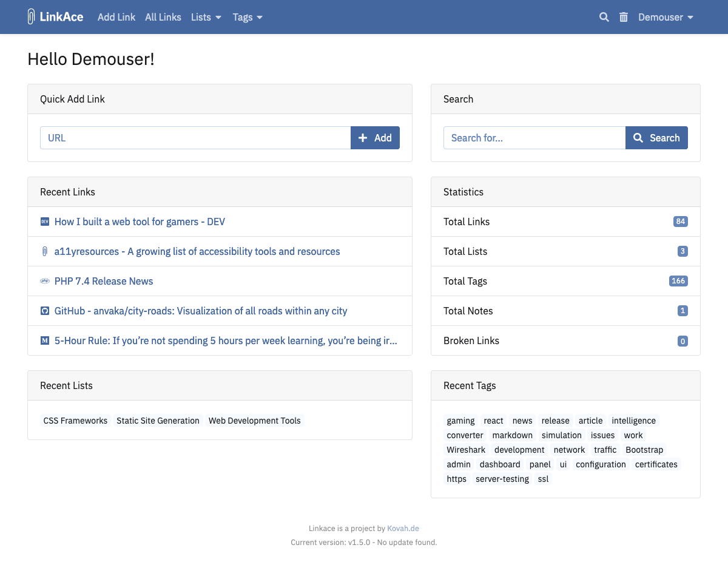Click the DEV favicon beside the gamers article

coord(45,222)
